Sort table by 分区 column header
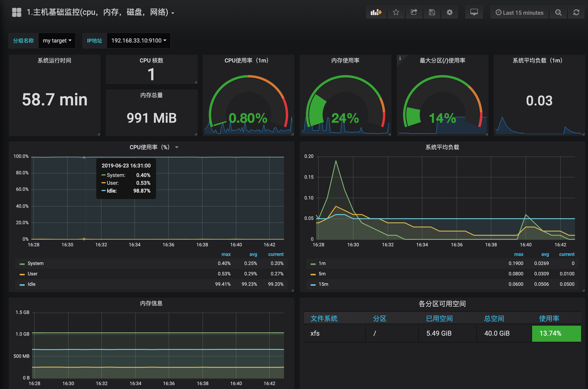This screenshot has width=588, height=389. tap(379, 318)
